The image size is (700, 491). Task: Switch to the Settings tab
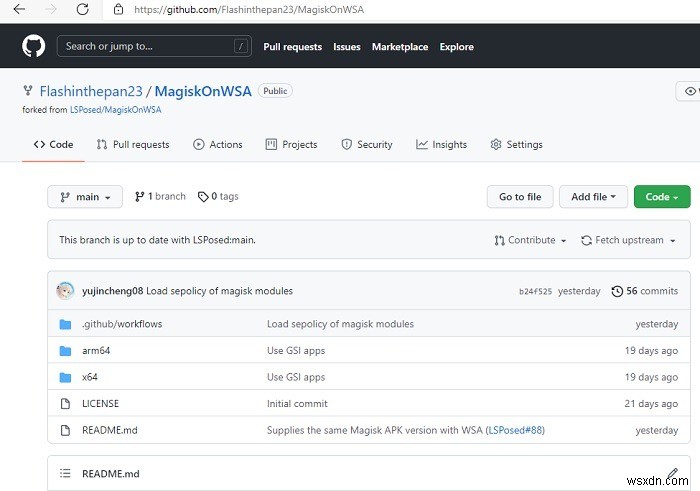tap(517, 145)
